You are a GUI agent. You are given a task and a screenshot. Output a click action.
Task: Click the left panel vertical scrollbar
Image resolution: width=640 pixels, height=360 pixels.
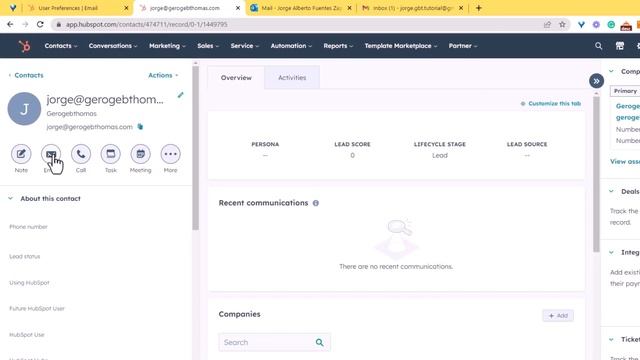tap(196, 147)
